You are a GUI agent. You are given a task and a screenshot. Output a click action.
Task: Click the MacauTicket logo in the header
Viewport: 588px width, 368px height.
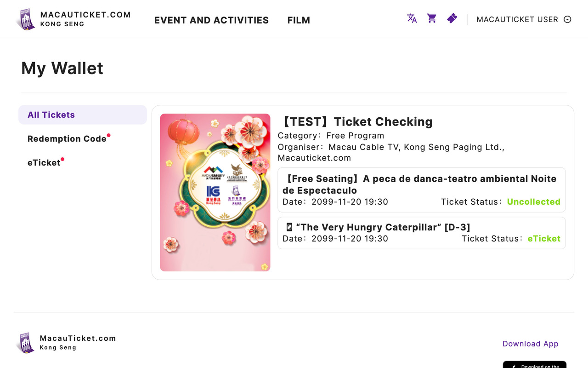coord(26,19)
